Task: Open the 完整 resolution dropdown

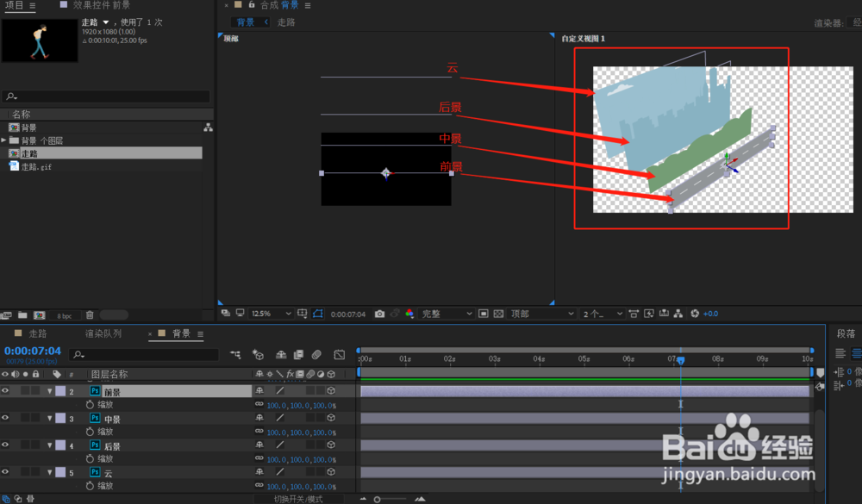Action: tap(446, 314)
